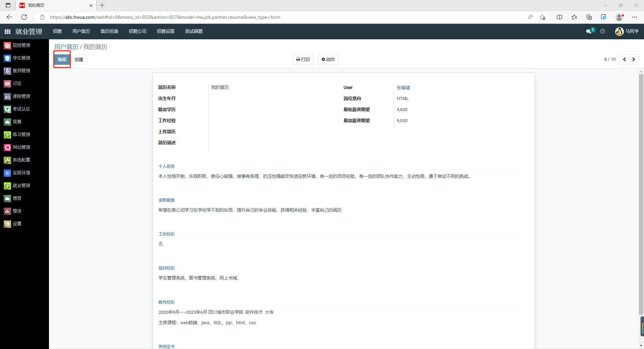Toggle browser split screen icon
This screenshot has height=349, width=644.
pyautogui.click(x=559, y=17)
